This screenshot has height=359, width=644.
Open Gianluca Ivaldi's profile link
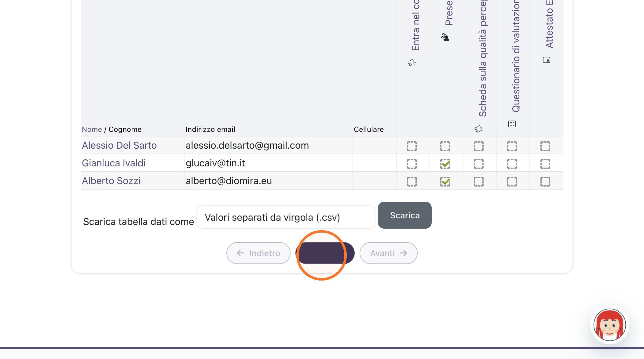[x=114, y=163]
